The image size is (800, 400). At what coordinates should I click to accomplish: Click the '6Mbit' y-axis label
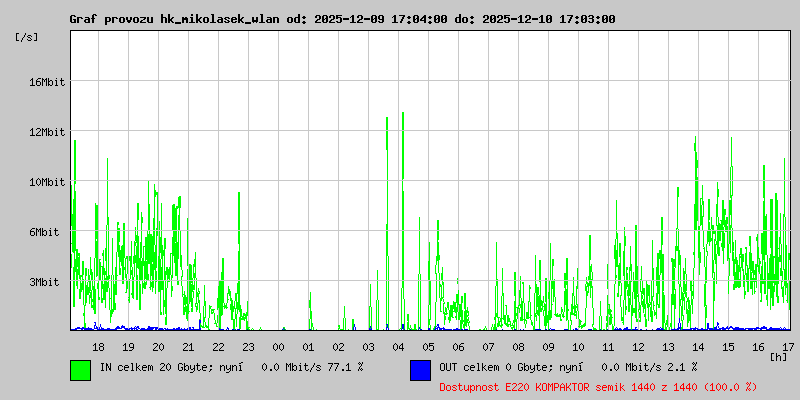pyautogui.click(x=43, y=232)
